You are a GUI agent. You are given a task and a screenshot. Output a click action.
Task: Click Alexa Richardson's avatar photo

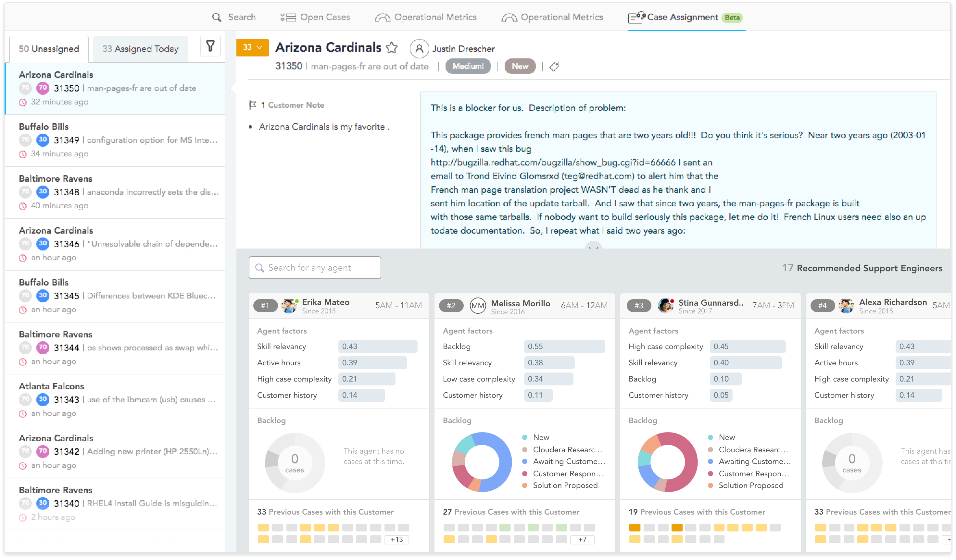coord(846,306)
